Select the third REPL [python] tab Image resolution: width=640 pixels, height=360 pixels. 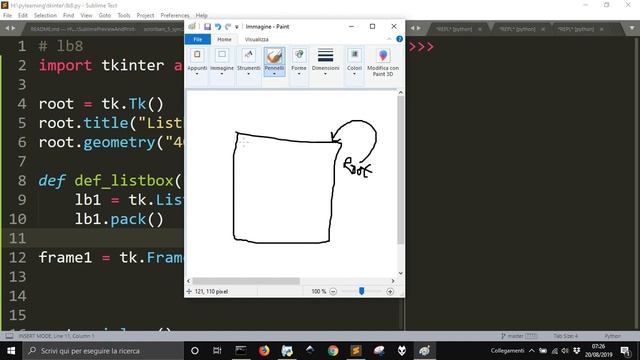(576, 29)
